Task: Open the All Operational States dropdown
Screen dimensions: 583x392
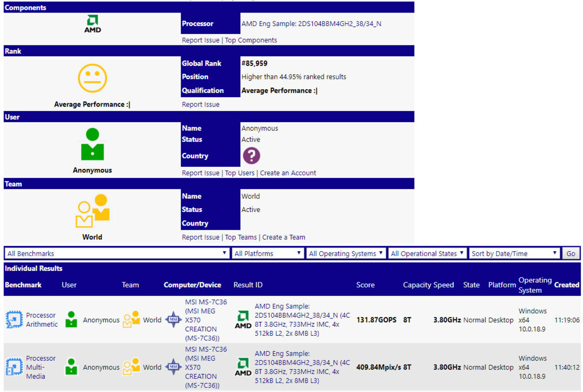Action: coord(427,254)
